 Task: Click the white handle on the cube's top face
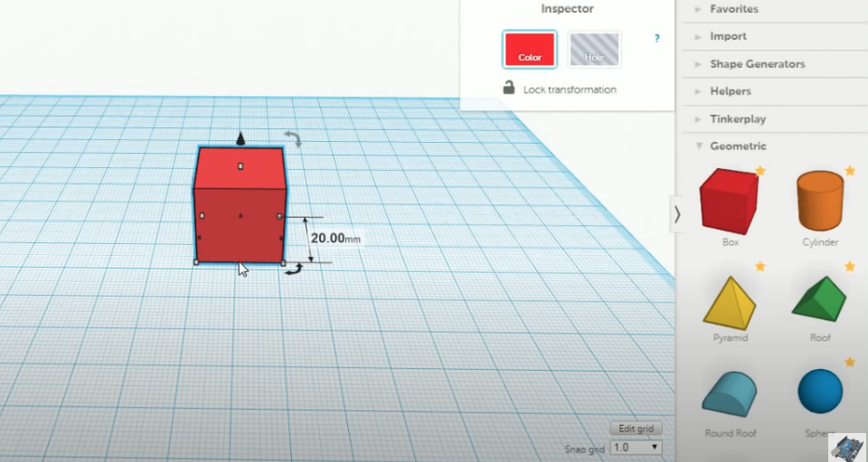coord(241,166)
